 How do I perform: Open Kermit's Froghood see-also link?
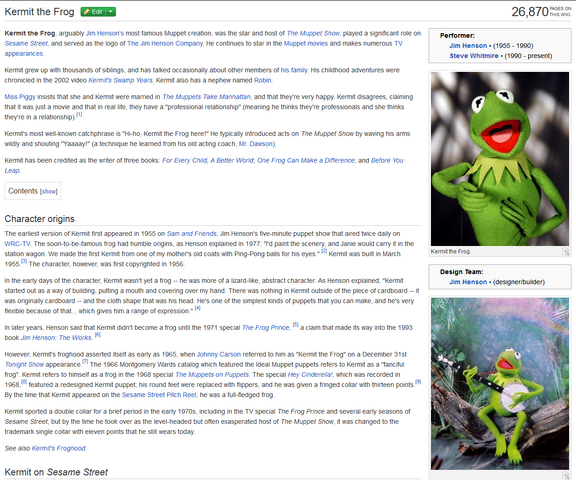pos(59,448)
